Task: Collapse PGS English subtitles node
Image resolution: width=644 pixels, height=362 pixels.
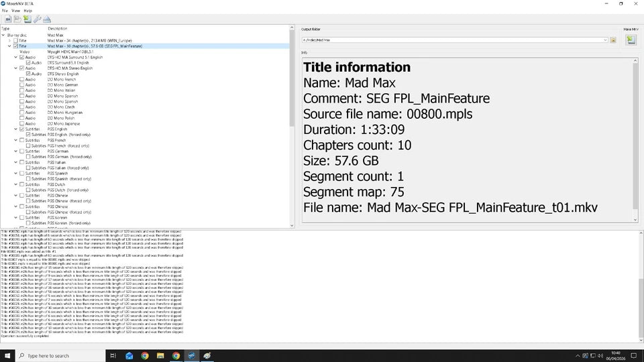Action: coord(15,129)
